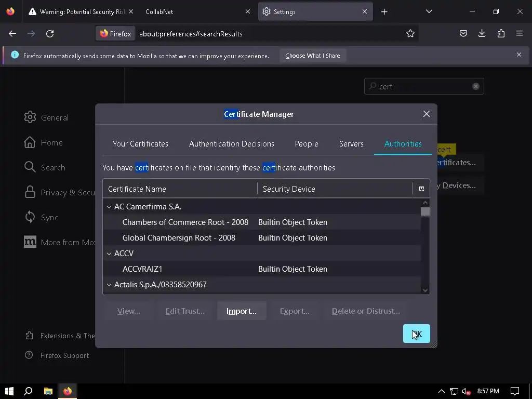Close the CollabNet tab

pyautogui.click(x=248, y=11)
